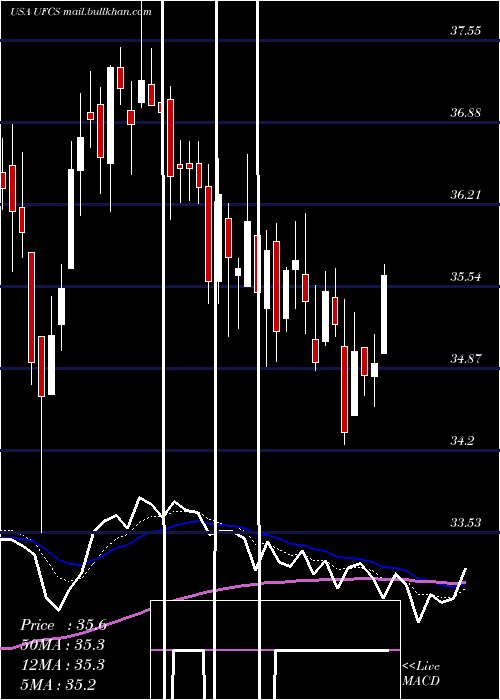Click the 37.55 price axis label

[466, 31]
